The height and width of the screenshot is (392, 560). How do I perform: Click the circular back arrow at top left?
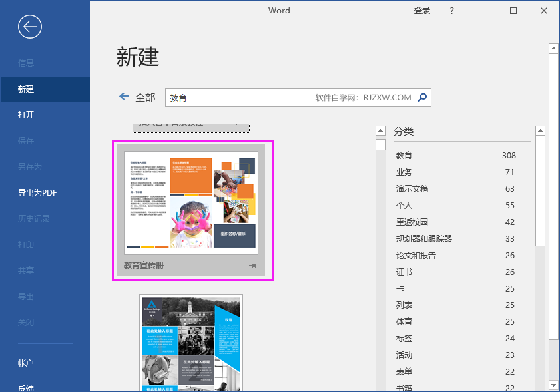29,27
